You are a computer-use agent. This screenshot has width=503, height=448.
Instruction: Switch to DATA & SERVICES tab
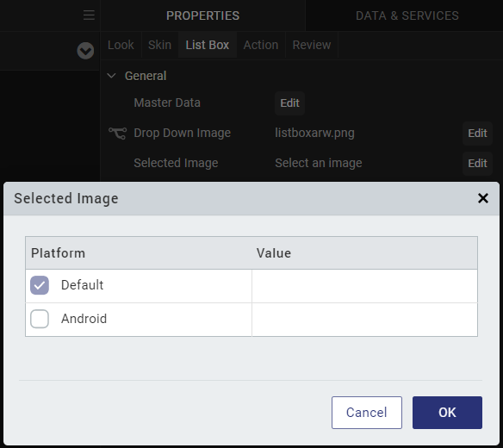click(407, 16)
